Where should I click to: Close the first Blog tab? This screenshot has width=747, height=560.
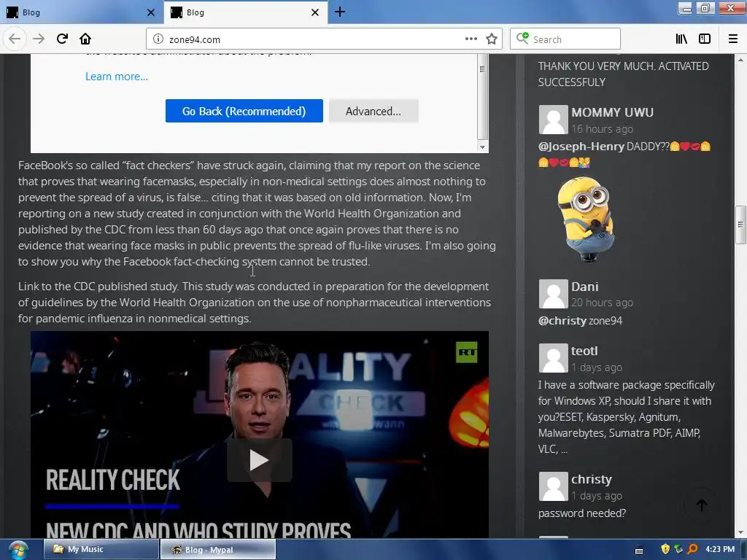click(x=151, y=12)
